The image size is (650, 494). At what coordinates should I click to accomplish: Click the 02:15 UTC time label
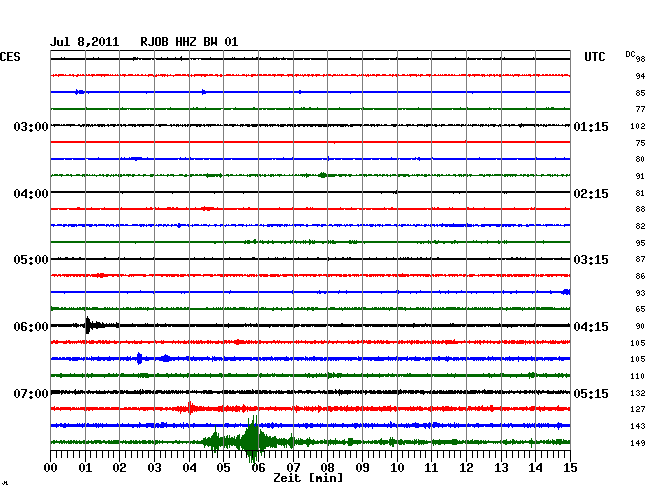pos(591,194)
